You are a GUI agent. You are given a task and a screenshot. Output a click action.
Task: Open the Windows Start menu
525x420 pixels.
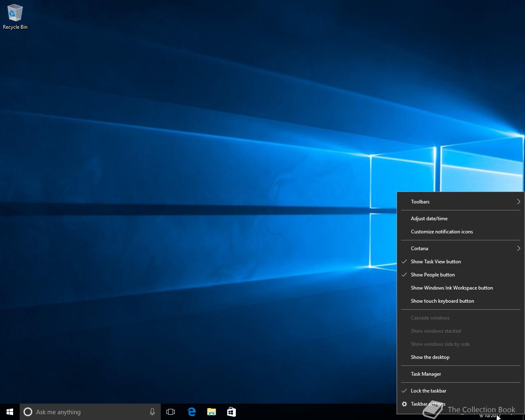(x=10, y=412)
